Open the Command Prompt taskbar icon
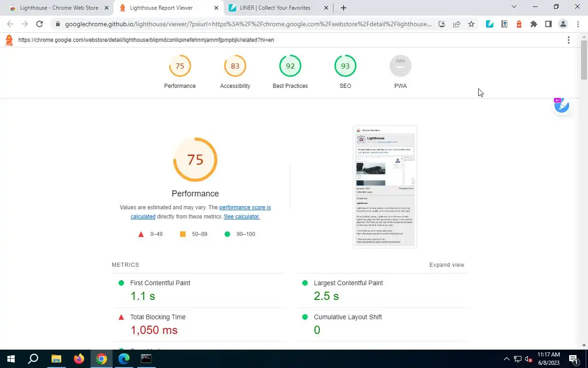This screenshot has width=588, height=368. point(146,359)
